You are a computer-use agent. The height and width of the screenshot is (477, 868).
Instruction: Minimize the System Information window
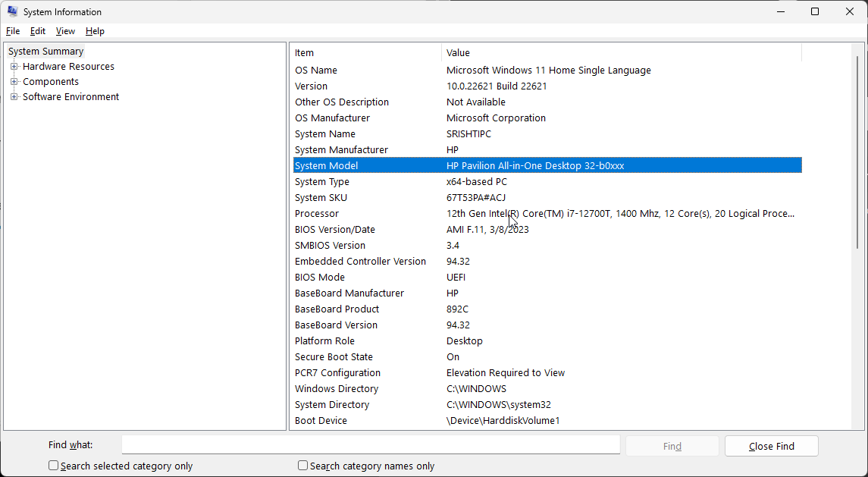click(x=781, y=11)
